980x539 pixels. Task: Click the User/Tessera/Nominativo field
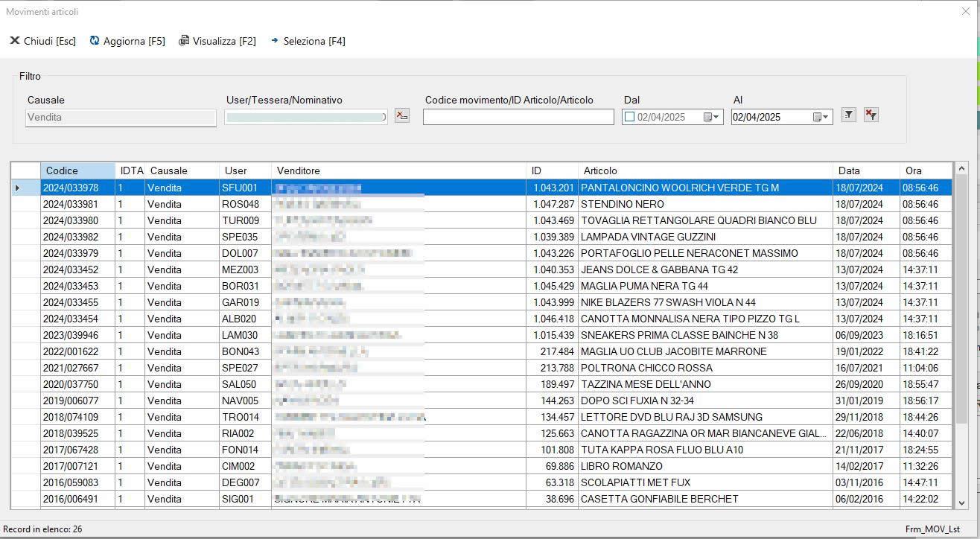click(305, 117)
